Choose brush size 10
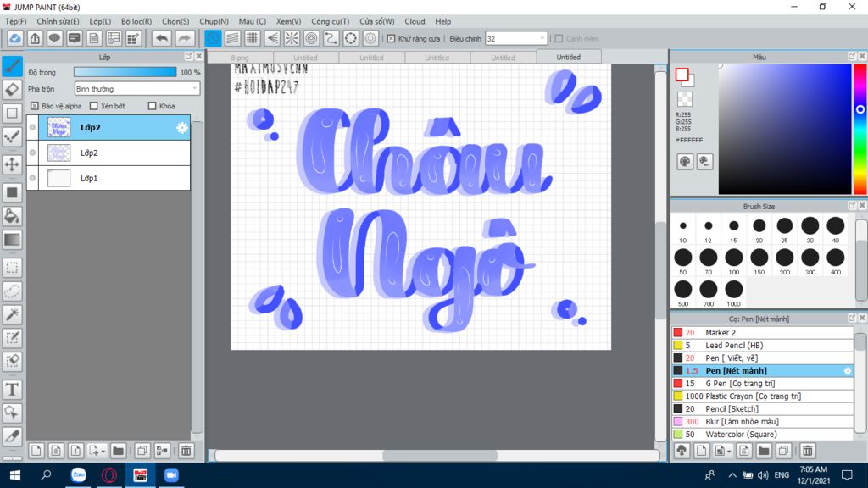 click(x=682, y=230)
